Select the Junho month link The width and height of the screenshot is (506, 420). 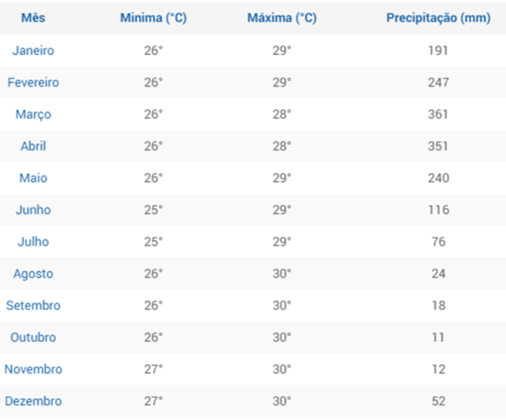point(33,210)
